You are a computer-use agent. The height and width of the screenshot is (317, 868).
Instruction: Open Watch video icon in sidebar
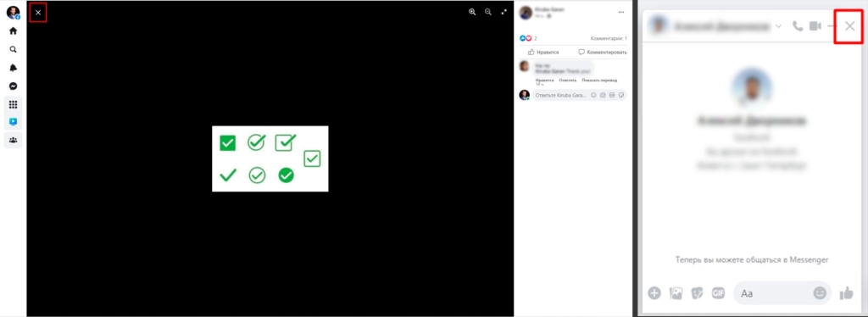(14, 122)
